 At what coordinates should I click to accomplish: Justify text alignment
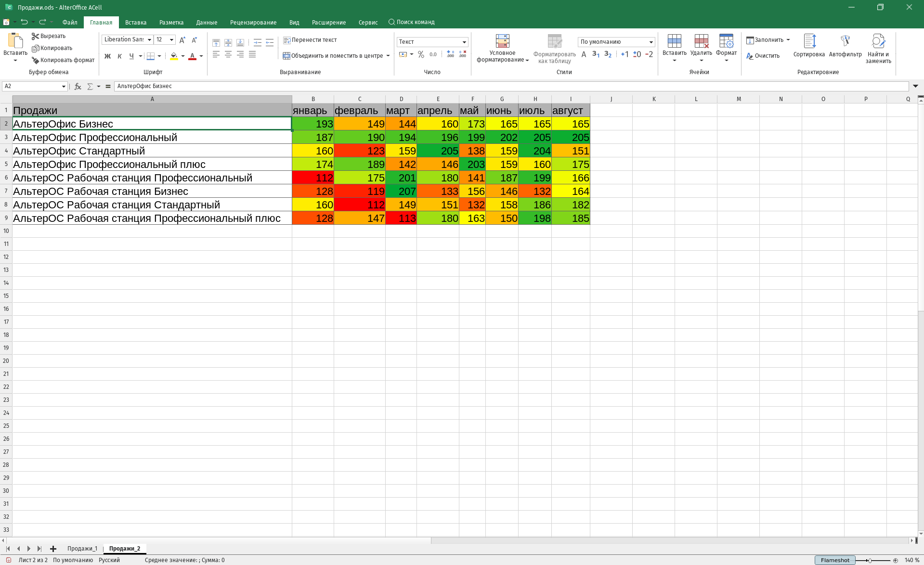(x=252, y=54)
